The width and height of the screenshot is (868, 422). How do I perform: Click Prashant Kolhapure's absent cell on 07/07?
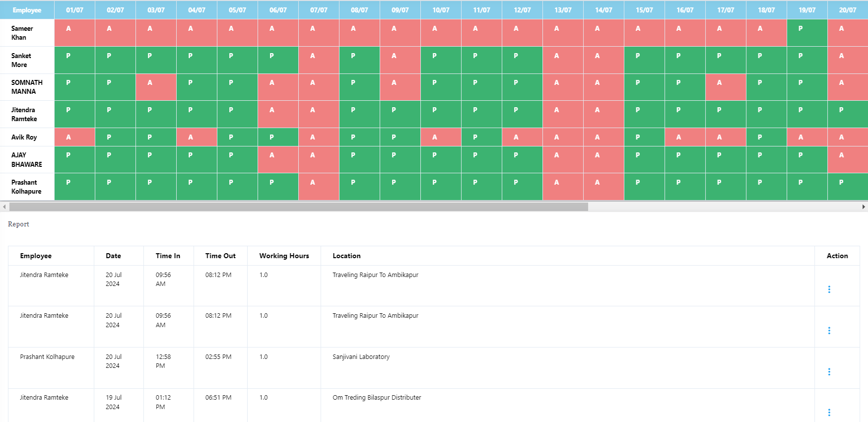coord(319,187)
